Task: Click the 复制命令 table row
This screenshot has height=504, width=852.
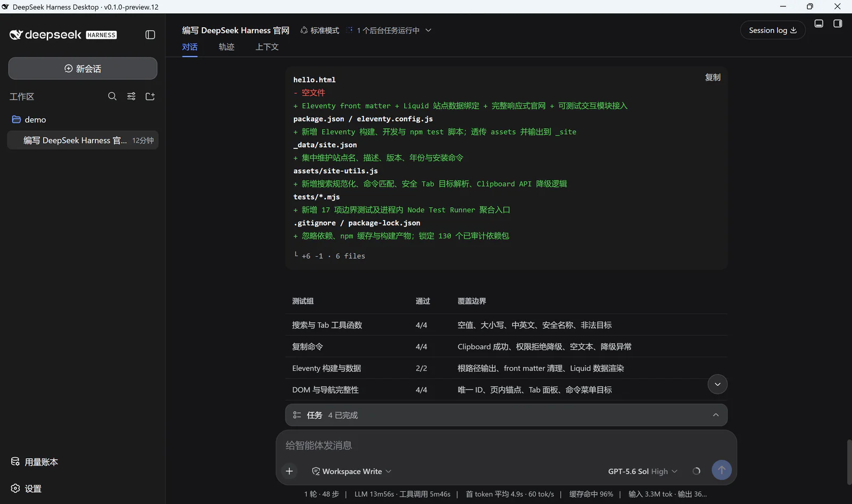Action: coord(506,346)
